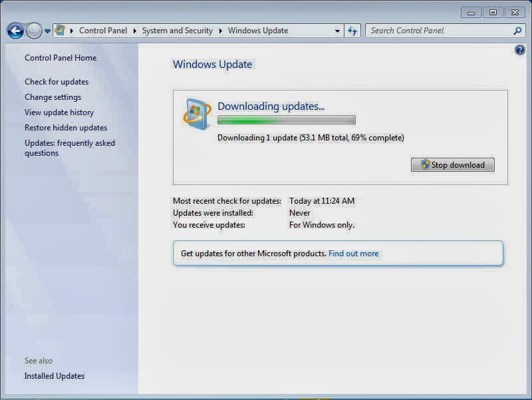The height and width of the screenshot is (400, 532).
Task: Open Updates: frequently asked questions
Action: coord(70,148)
